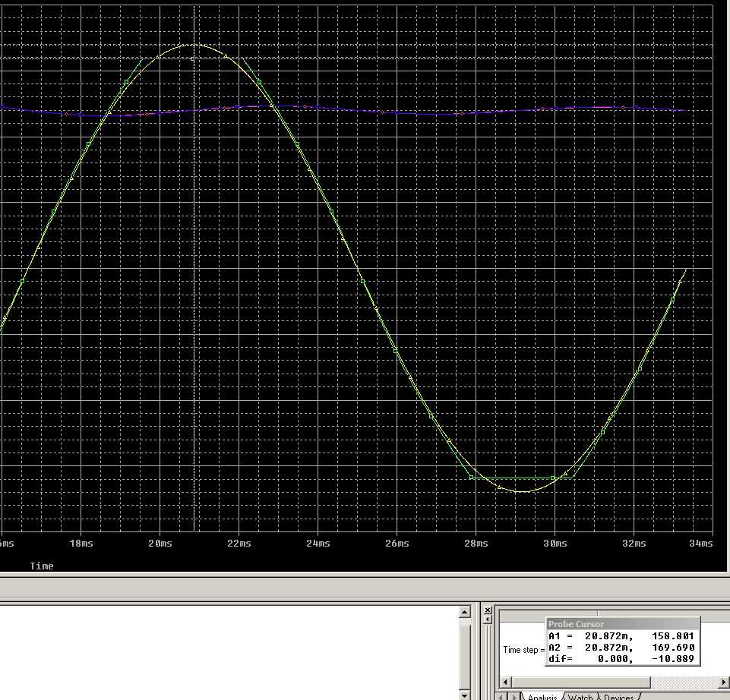Click the A1 cursor value 158.801
Viewport: 730px width, 700px height.
(673, 635)
